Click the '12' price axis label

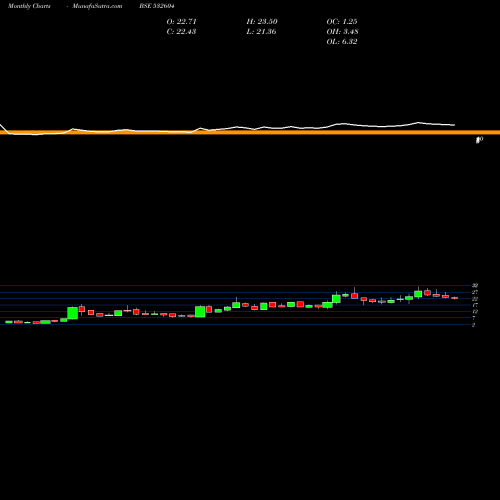[475, 311]
